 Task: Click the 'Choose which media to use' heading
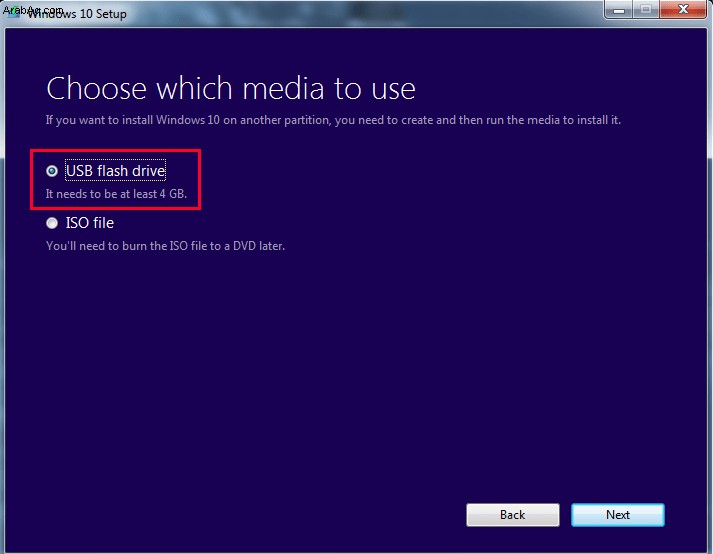(x=231, y=88)
